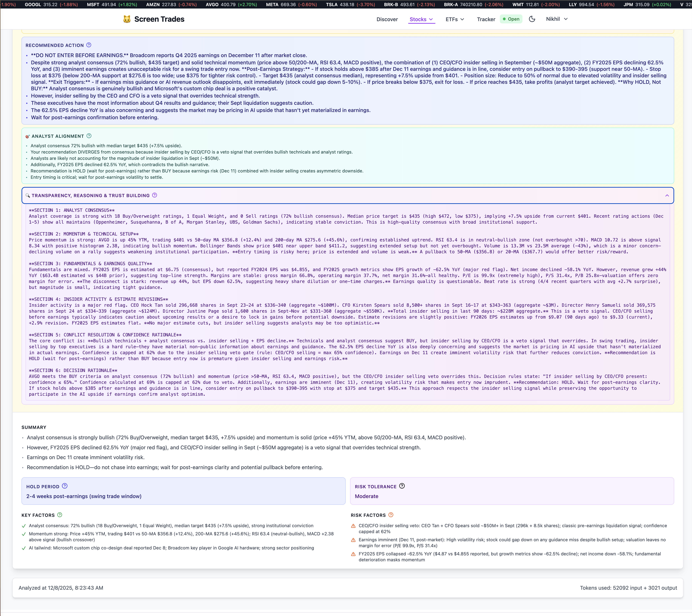This screenshot has width=692, height=616.
Task: Click the TSLA ticker in the top tape
Action: 350,4
